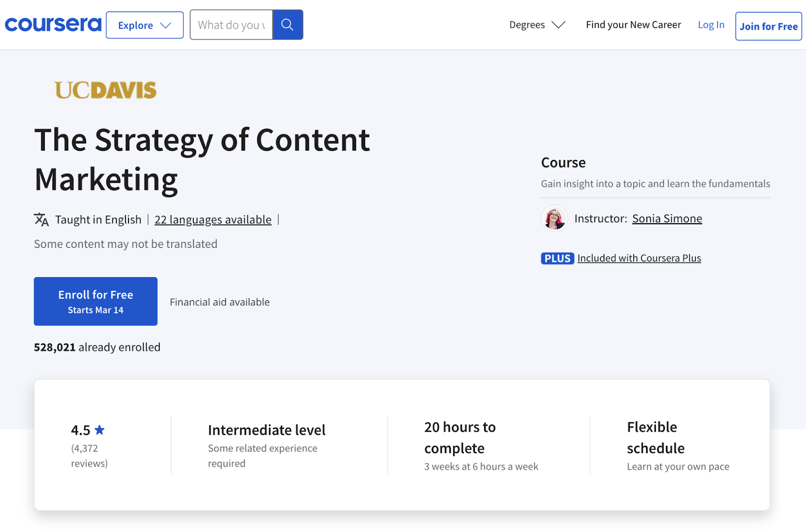Select Find your New Career
Image resolution: width=806 pixels, height=532 pixels.
coord(633,24)
